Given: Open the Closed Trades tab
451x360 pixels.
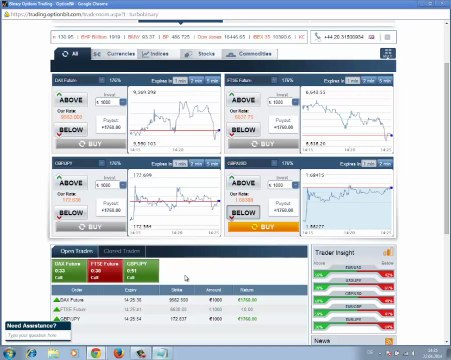Looking at the screenshot, I should [x=122, y=251].
